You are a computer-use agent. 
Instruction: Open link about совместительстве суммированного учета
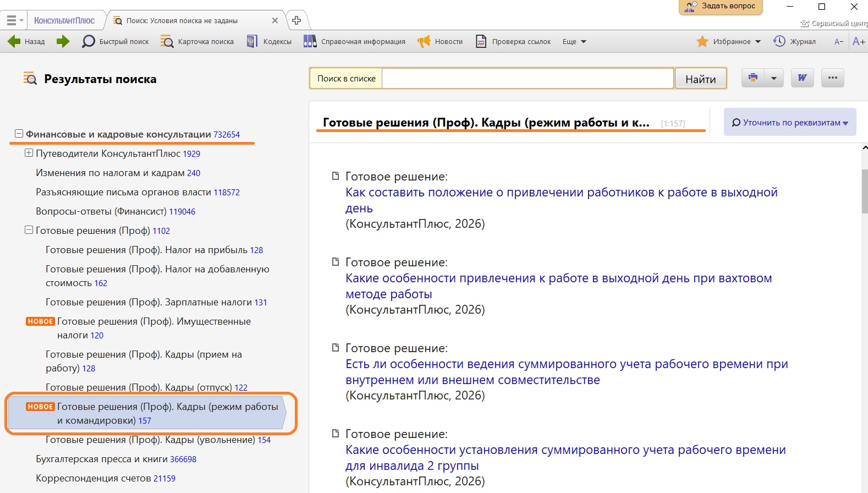(x=567, y=372)
